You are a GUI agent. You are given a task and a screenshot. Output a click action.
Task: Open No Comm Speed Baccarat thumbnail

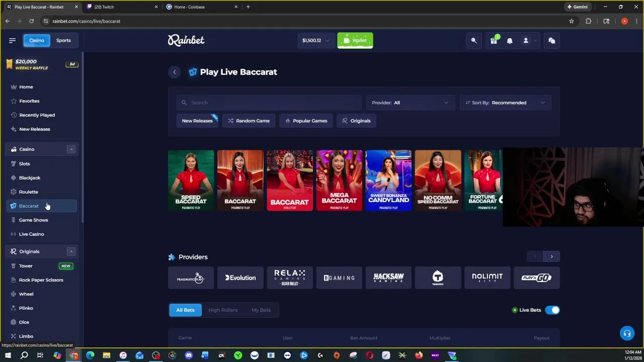pyautogui.click(x=438, y=180)
